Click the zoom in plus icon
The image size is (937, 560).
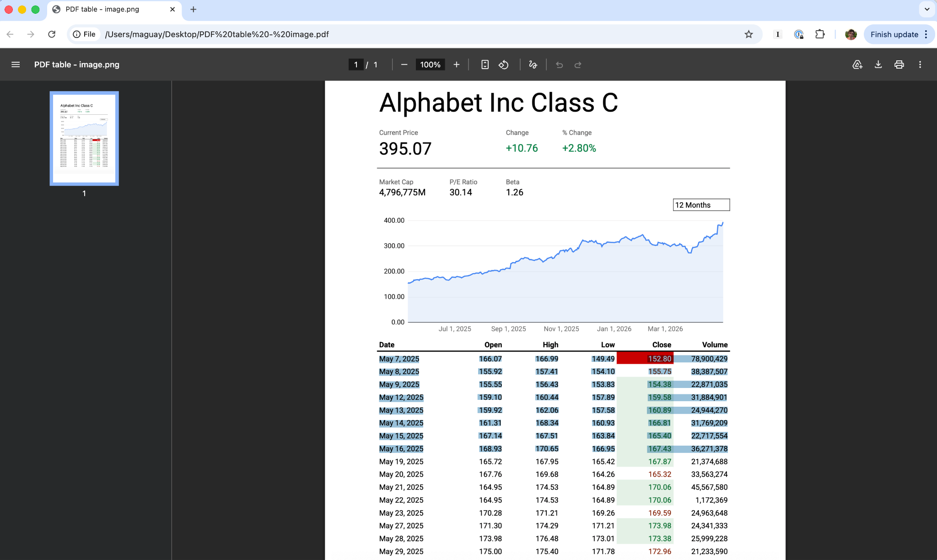456,65
